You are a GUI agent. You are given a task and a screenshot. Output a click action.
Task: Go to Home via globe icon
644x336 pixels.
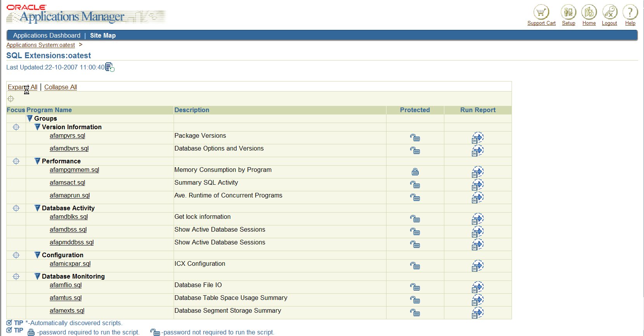(x=589, y=12)
